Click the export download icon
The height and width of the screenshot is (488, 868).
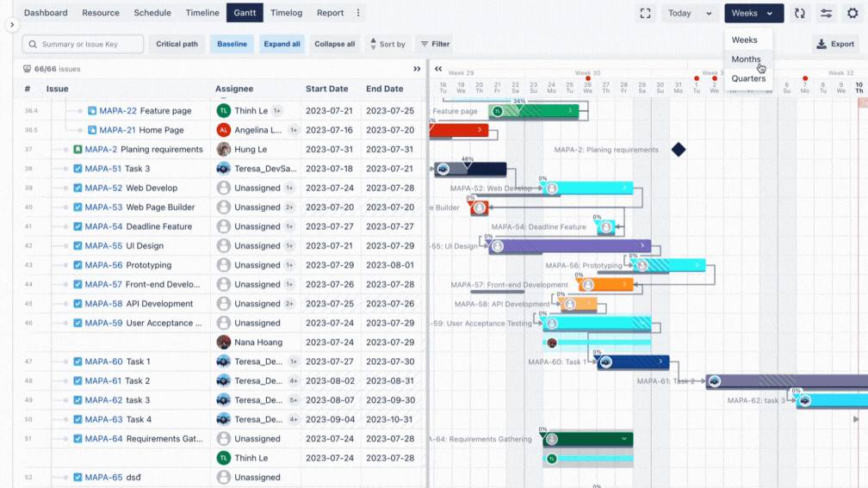pyautogui.click(x=821, y=44)
